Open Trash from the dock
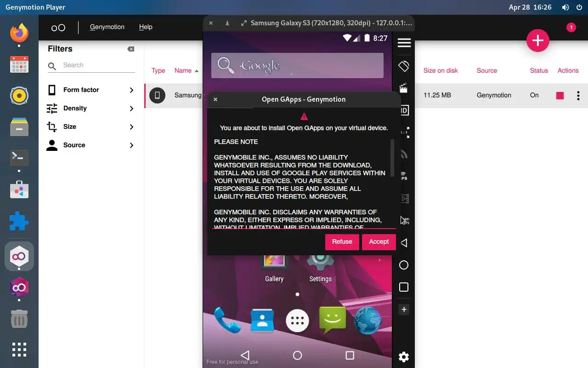Screen dimensions: 588x368 [x=19, y=318]
